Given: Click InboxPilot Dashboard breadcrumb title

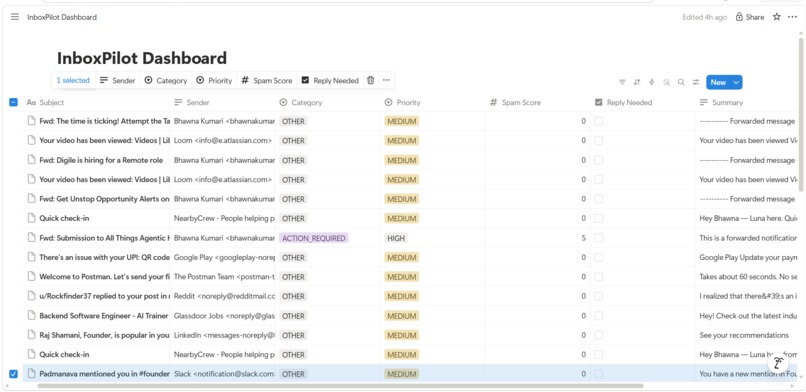Looking at the screenshot, I should [62, 17].
